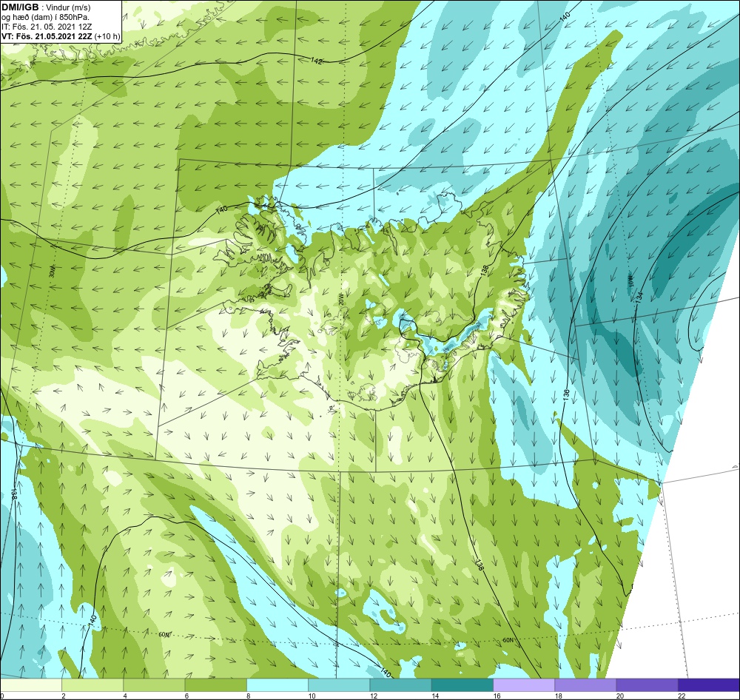
Task: Click legend scale number '20'
Action: 619,696
